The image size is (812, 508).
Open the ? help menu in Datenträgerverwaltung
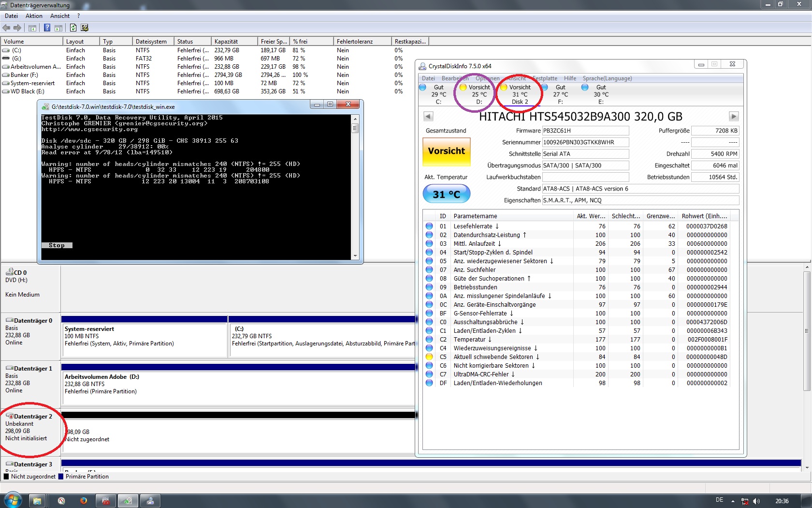coord(78,16)
